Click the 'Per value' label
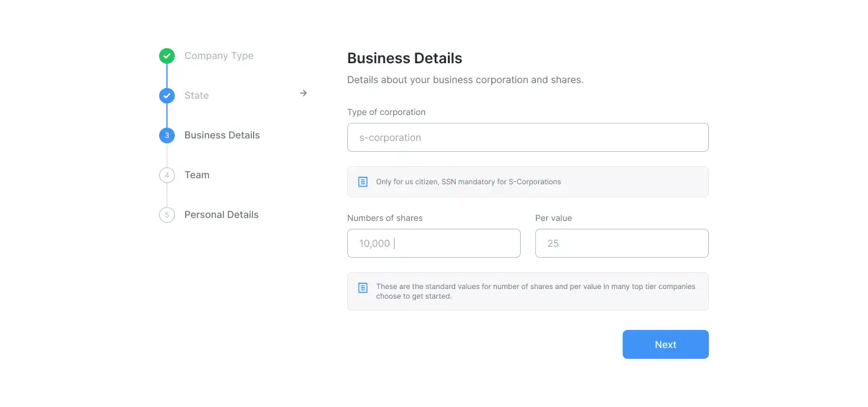868x407 pixels. point(553,219)
